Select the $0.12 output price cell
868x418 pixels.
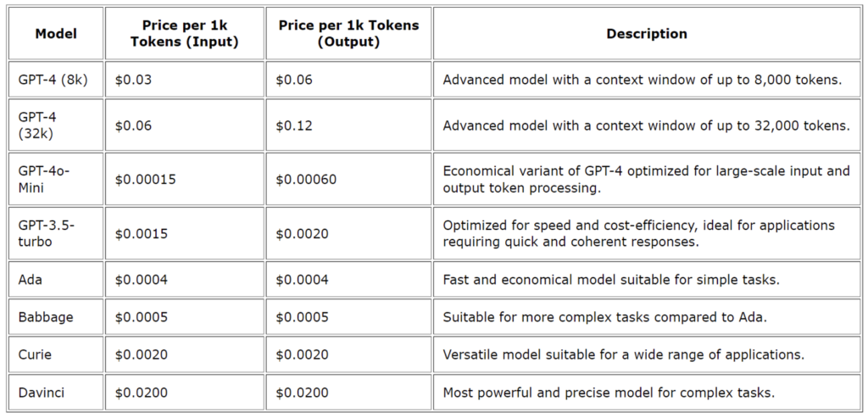click(348, 125)
